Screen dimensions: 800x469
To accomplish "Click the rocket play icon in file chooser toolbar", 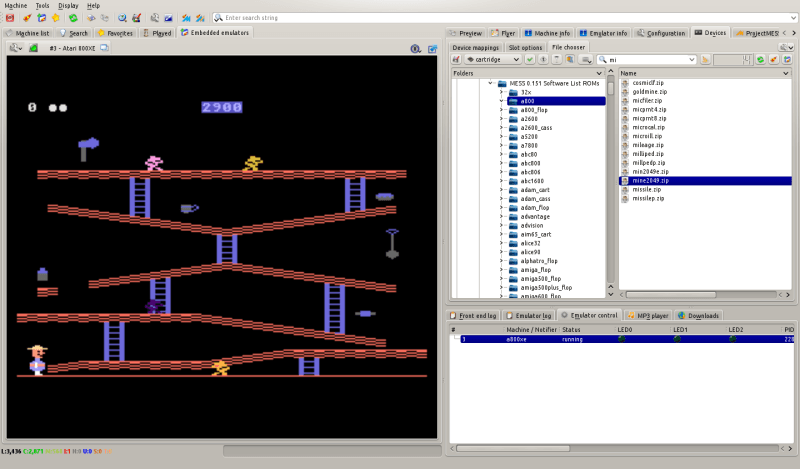I will pos(773,60).
